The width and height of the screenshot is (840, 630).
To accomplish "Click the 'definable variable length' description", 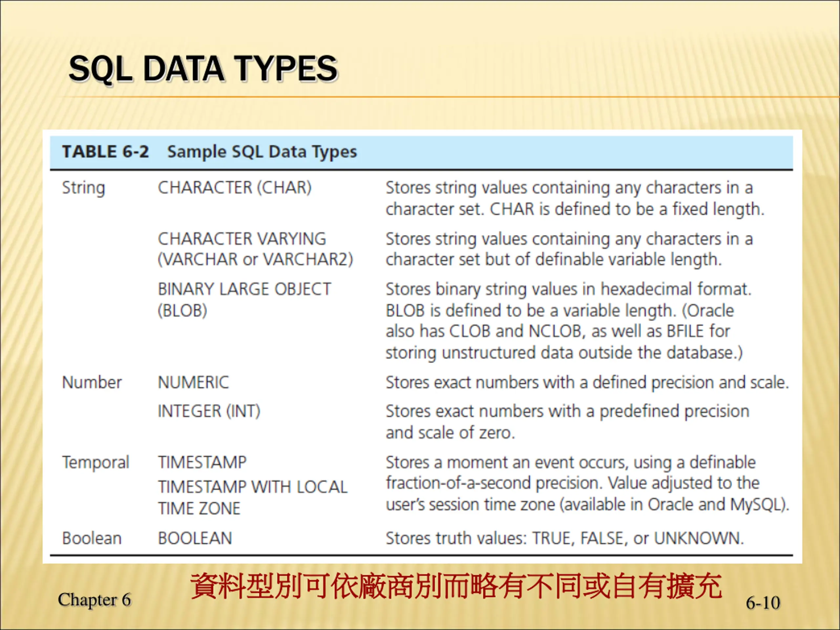I will click(x=554, y=260).
